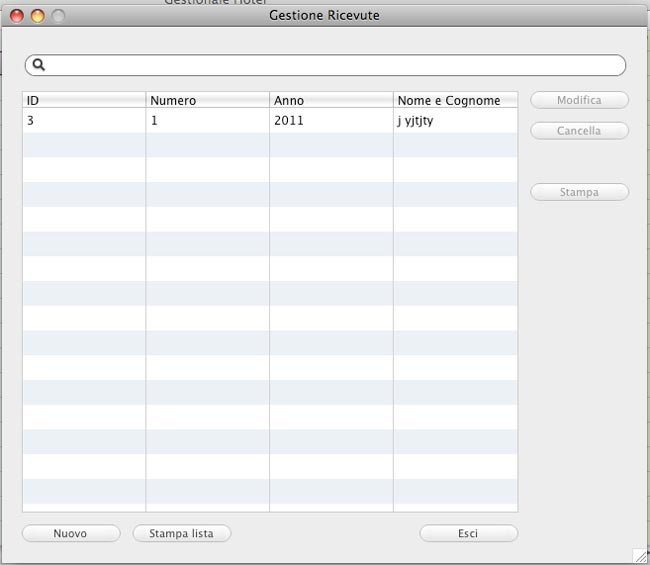Select the Anno cell showing 2011

pyautogui.click(x=331, y=121)
